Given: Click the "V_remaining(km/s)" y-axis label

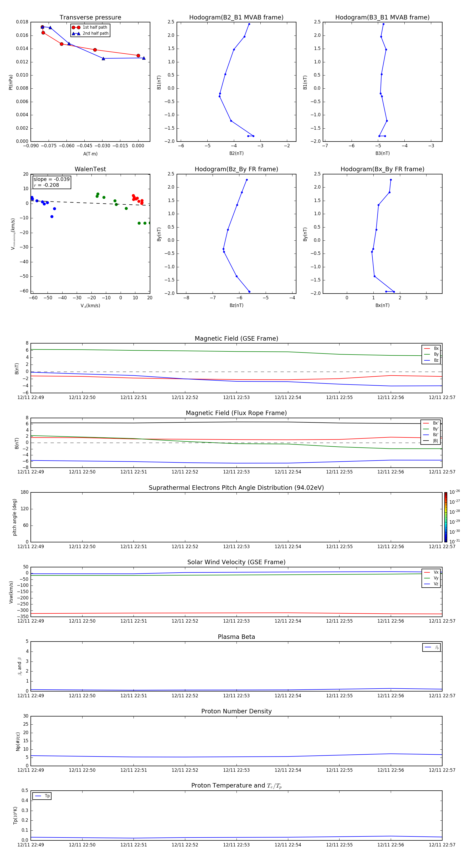Looking at the screenshot, I should coord(13,234).
